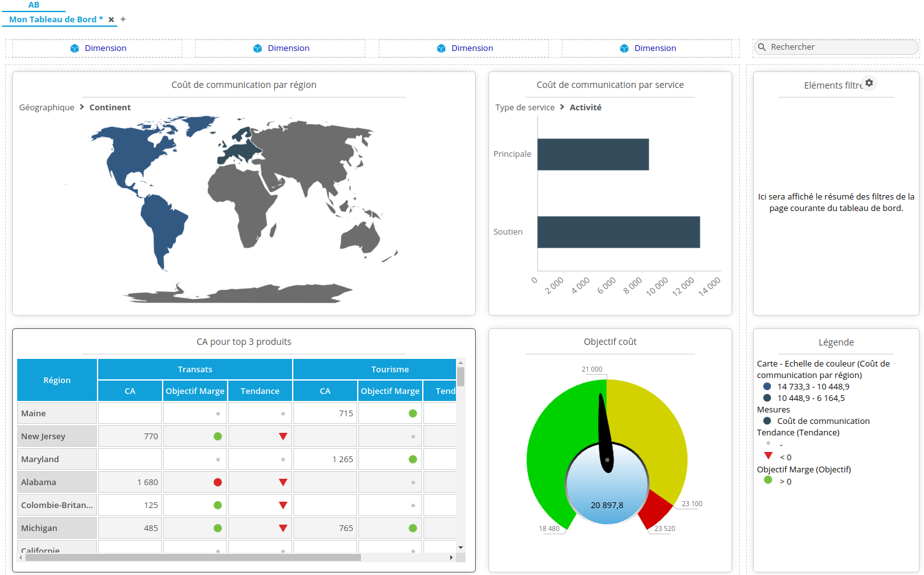The image size is (924, 575).
Task: Click the table's scroll right arrow
Action: click(x=451, y=558)
